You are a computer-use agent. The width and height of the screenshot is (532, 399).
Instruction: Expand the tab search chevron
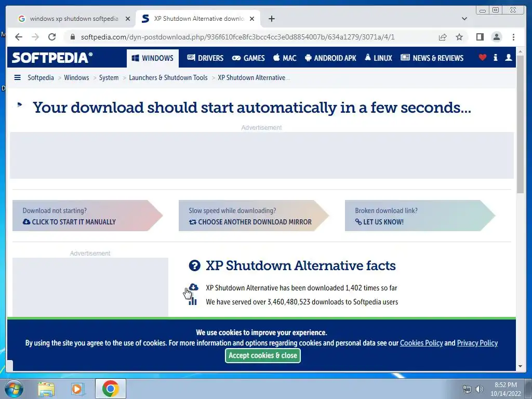pyautogui.click(x=464, y=19)
